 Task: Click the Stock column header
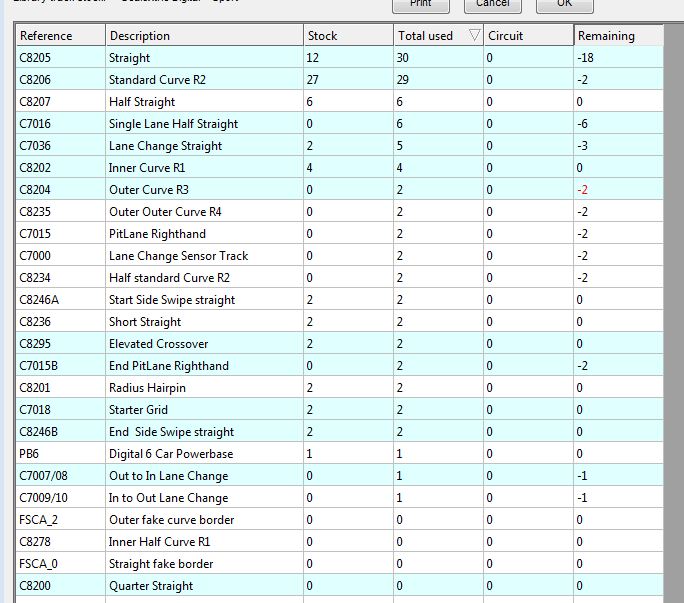(x=348, y=36)
